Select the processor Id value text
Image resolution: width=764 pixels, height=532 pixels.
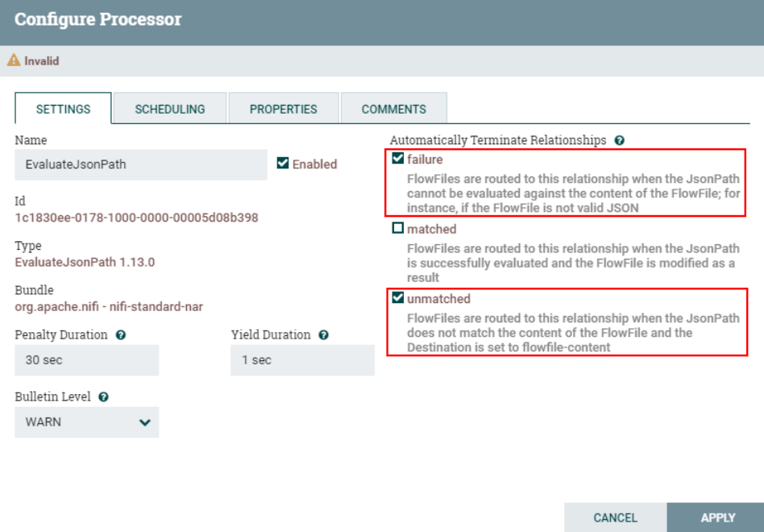click(136, 218)
